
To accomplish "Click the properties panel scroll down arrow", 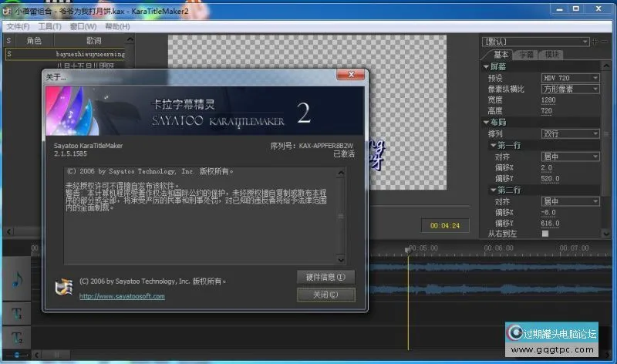I will (x=606, y=234).
